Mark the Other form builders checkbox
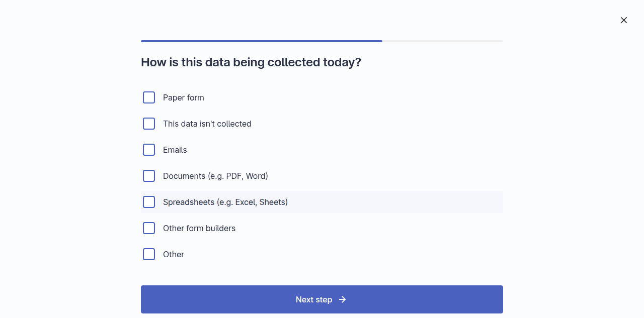This screenshot has width=644, height=318. coord(149,228)
